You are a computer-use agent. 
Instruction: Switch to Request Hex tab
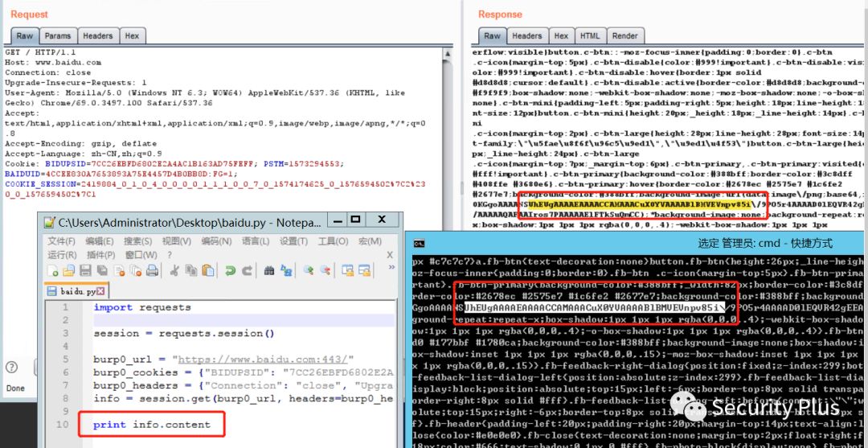tap(132, 36)
